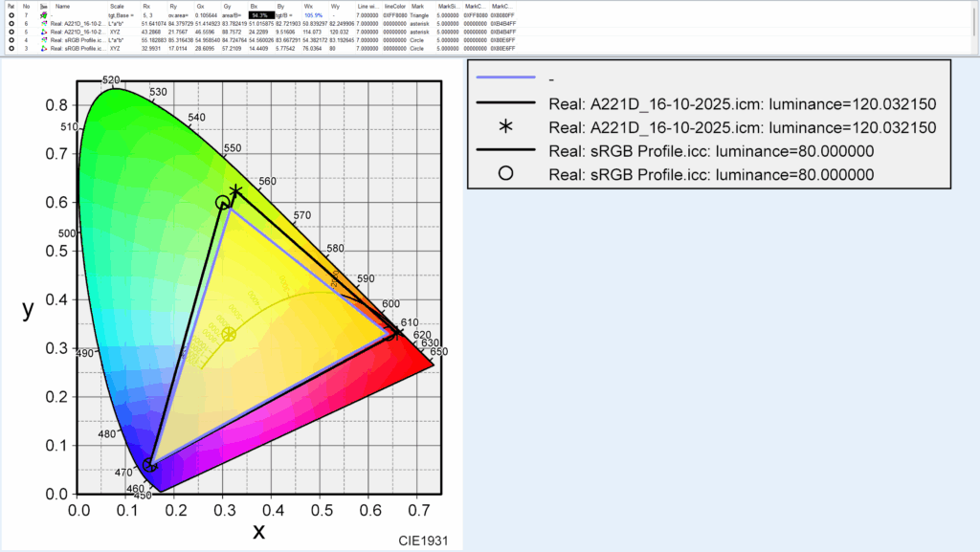980x552 pixels.
Task: Click the icon column header in the table
Action: coord(43,7)
